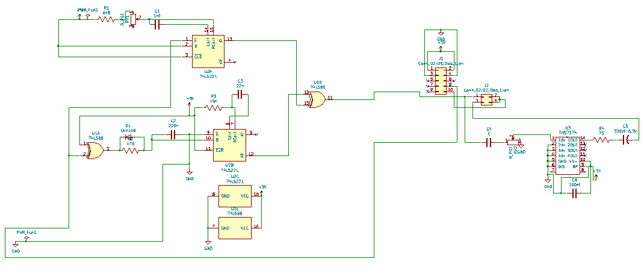This screenshot has height=270, width=644.
Task: Click the 'Conn_02x02_Odd_Even' label
Action: 487,90
